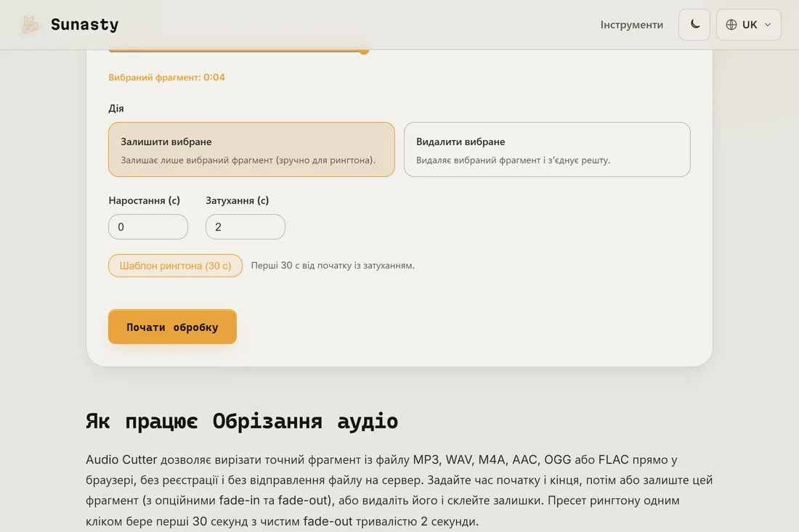Click the Затухання (с) label

click(x=237, y=200)
